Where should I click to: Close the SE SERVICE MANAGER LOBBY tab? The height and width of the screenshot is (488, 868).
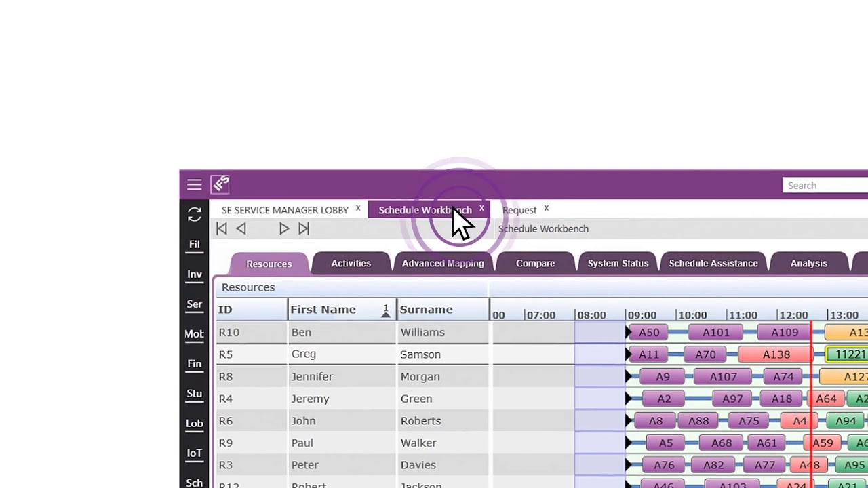358,209
